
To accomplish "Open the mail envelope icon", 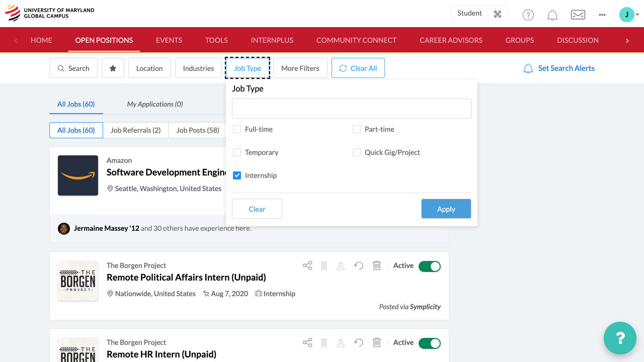I will (x=578, y=15).
